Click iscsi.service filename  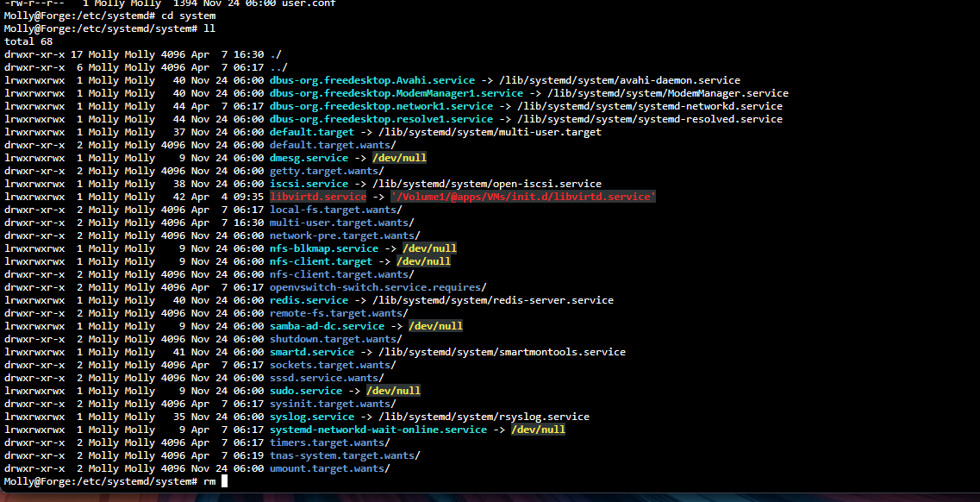pos(309,184)
